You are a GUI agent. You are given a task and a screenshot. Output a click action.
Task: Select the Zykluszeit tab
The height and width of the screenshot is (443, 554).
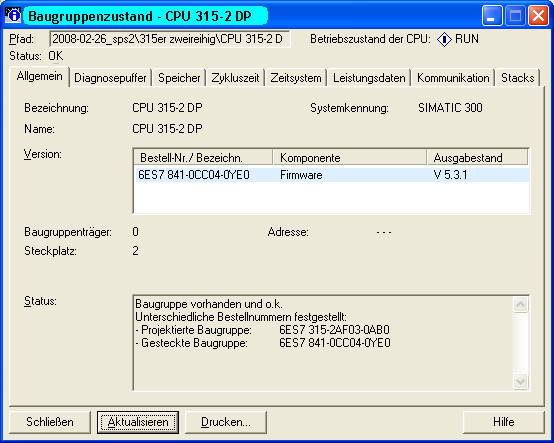click(235, 78)
